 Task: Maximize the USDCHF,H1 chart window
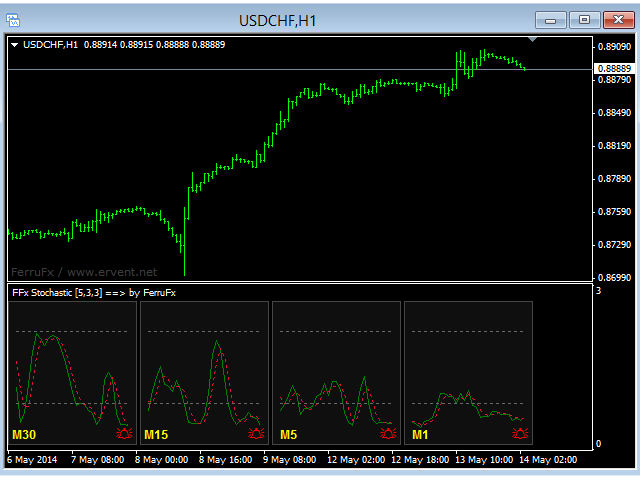584,20
